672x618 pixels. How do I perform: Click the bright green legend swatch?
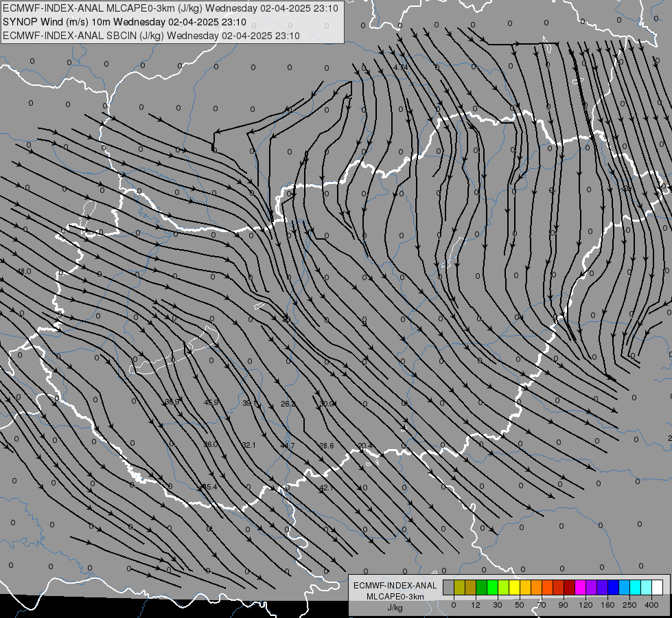(493, 587)
